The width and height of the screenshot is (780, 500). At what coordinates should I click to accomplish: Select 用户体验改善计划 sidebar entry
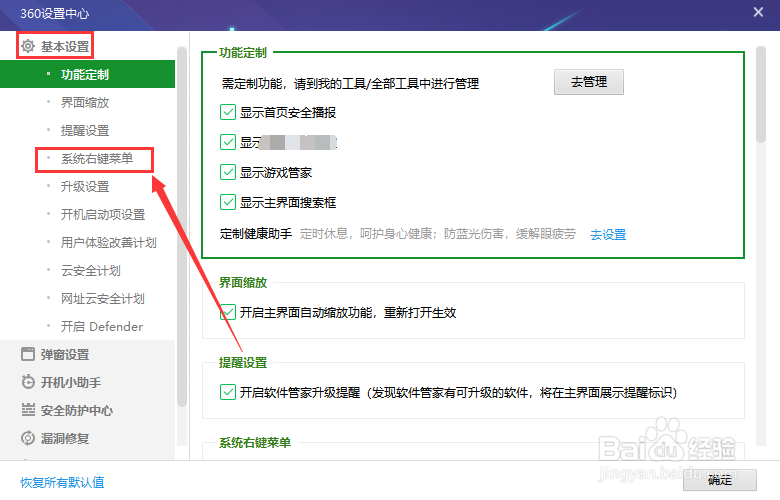click(x=108, y=242)
